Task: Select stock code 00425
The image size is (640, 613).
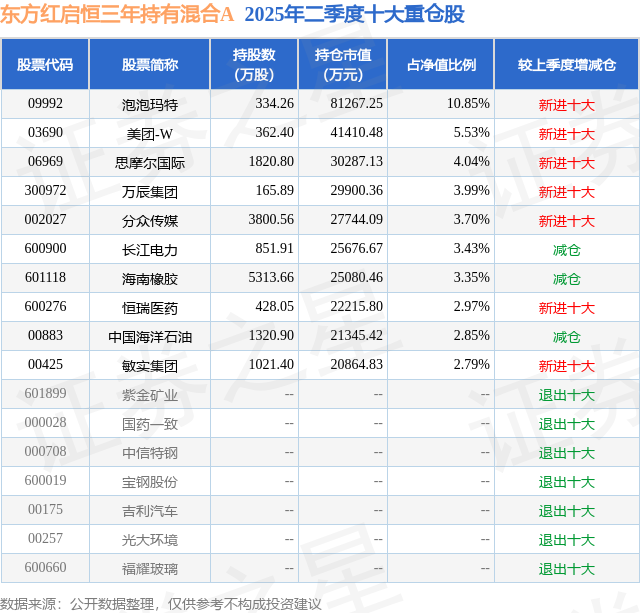Action: point(45,364)
